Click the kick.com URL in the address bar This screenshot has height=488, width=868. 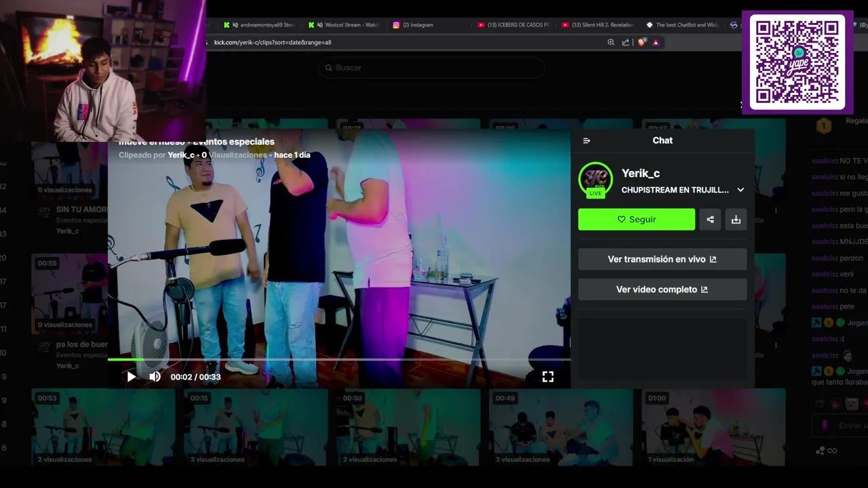coord(273,42)
